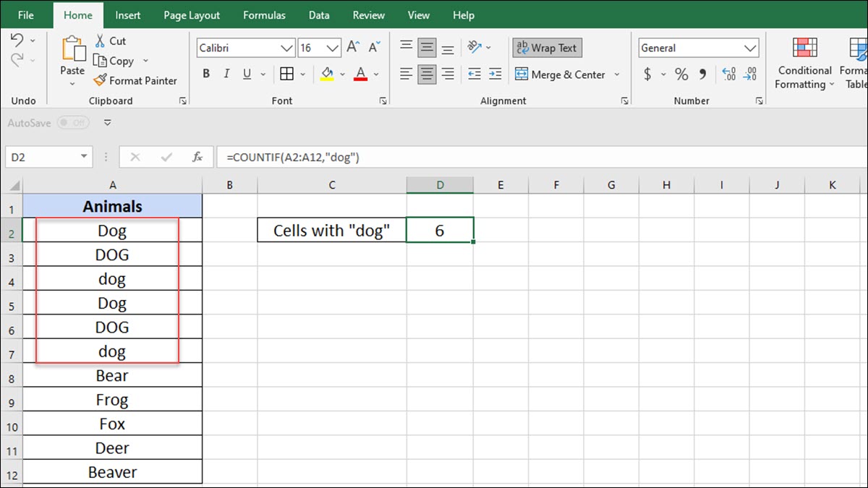
Task: Apply the yellow Fill Color
Action: (x=327, y=74)
